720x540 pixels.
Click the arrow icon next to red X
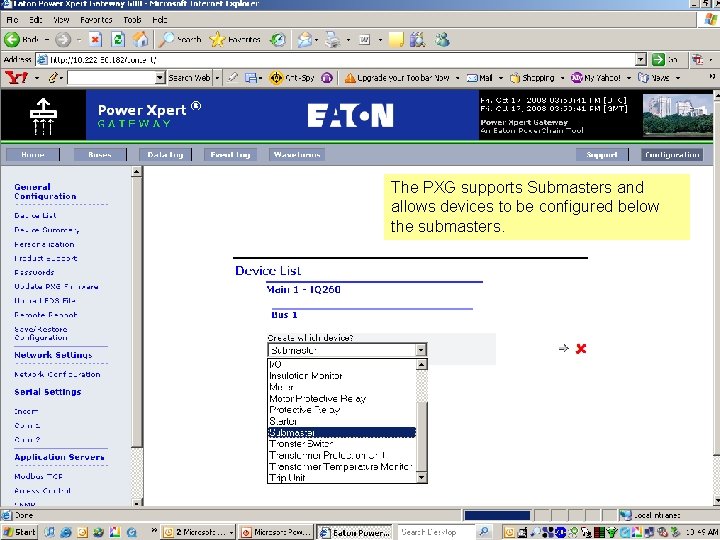(564, 349)
